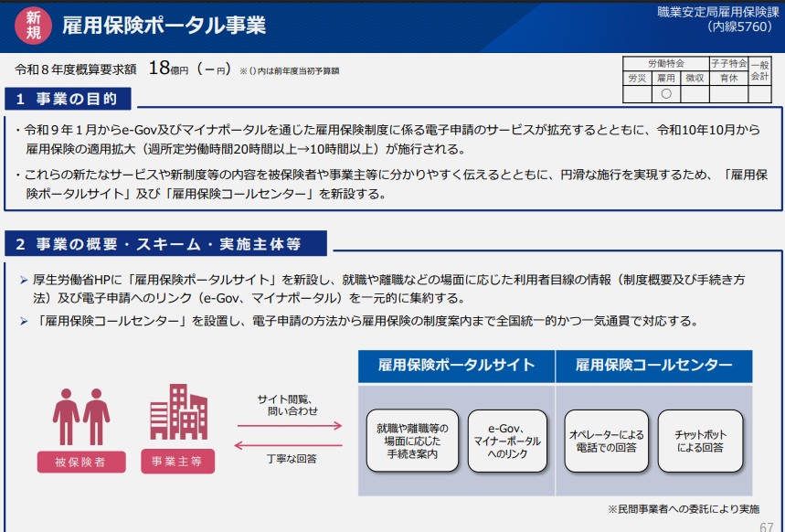Viewport: 785px width, 532px height.
Task: Click the left-pointing arrow above 丁寧な回答
Action: pos(288,445)
